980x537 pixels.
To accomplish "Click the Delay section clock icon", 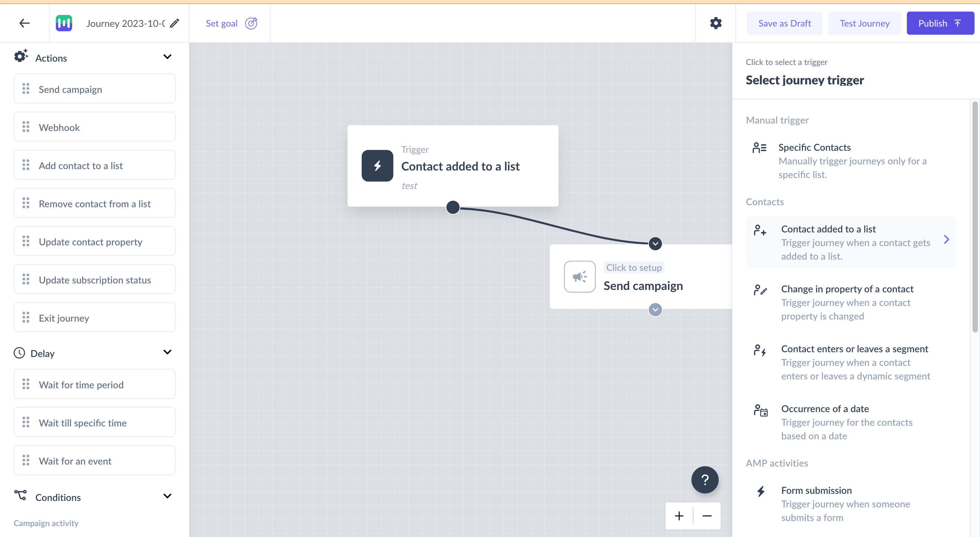I will (19, 353).
